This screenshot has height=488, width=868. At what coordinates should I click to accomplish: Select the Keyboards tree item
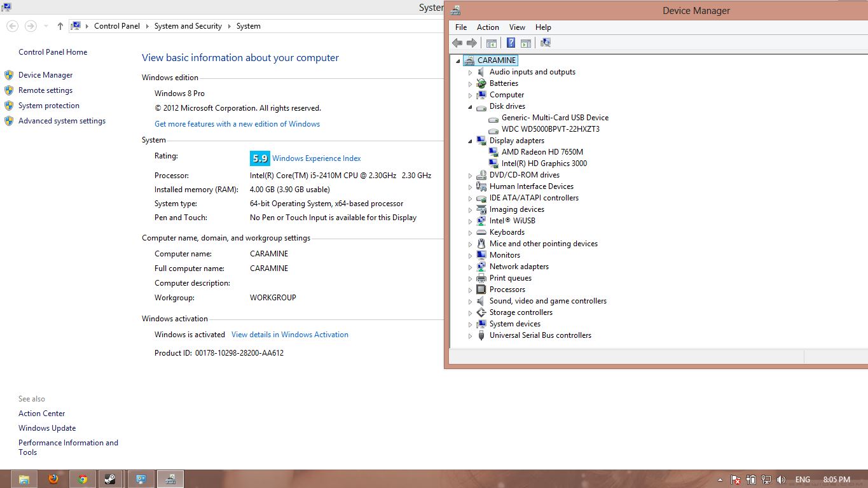pos(507,232)
